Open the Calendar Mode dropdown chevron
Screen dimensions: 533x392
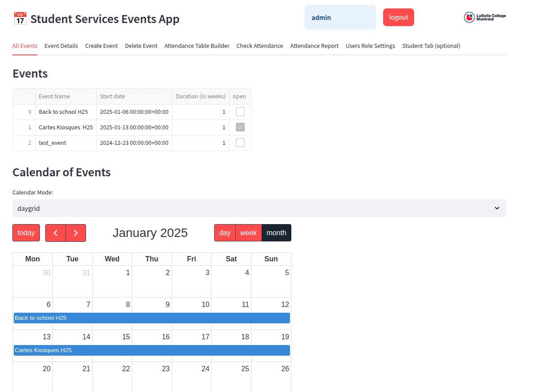point(497,208)
